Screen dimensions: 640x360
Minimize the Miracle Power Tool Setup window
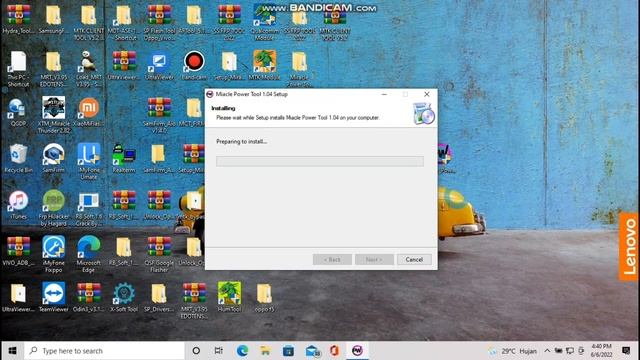(384, 94)
